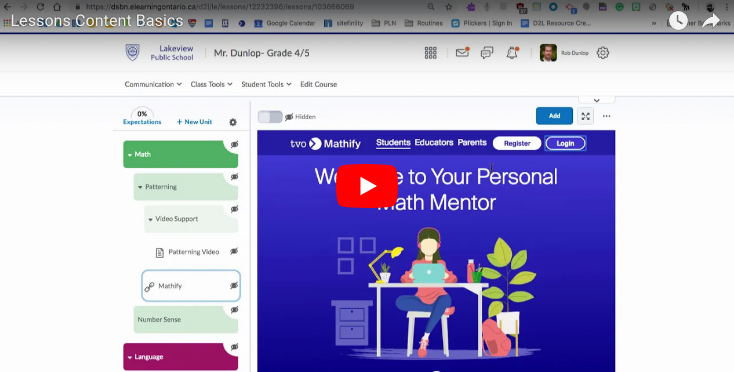Open the course selector grid icon
734x372 pixels.
[431, 53]
